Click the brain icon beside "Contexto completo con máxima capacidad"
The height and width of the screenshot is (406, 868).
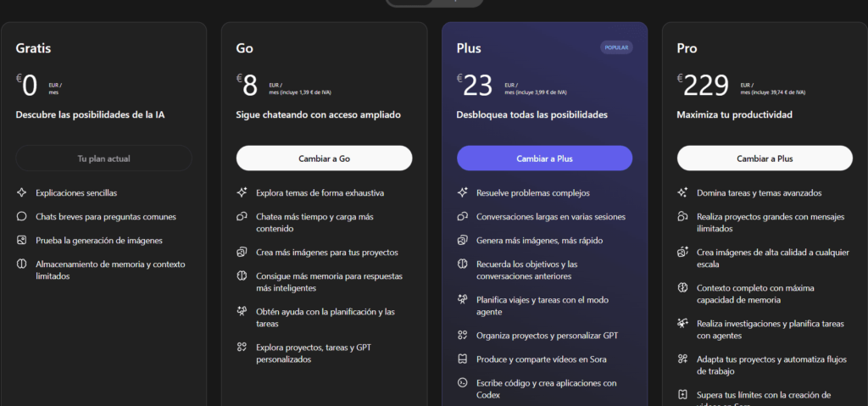point(682,288)
